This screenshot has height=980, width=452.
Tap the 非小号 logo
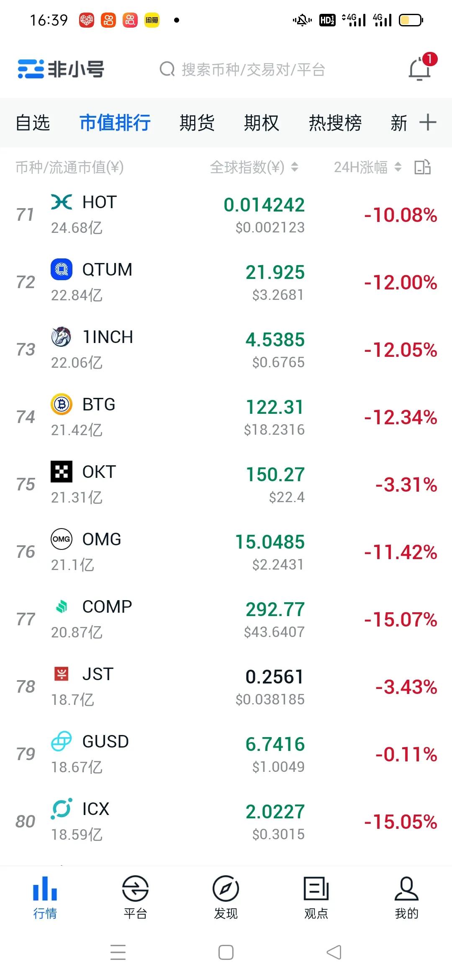[61, 69]
